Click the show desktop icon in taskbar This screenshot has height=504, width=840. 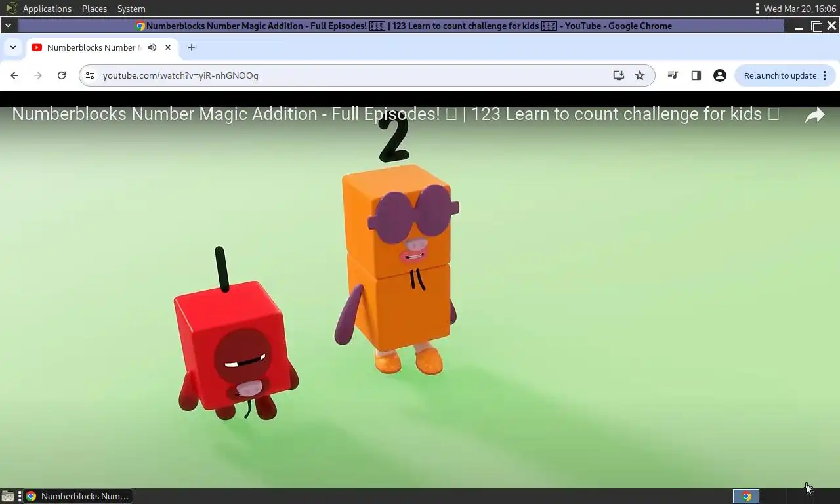pyautogui.click(x=7, y=496)
